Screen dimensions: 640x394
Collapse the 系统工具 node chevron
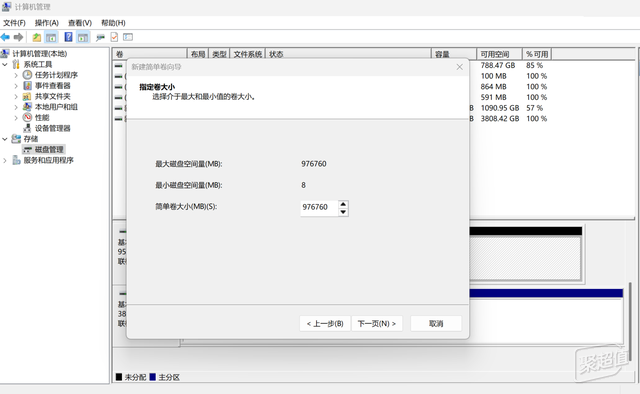(5, 65)
